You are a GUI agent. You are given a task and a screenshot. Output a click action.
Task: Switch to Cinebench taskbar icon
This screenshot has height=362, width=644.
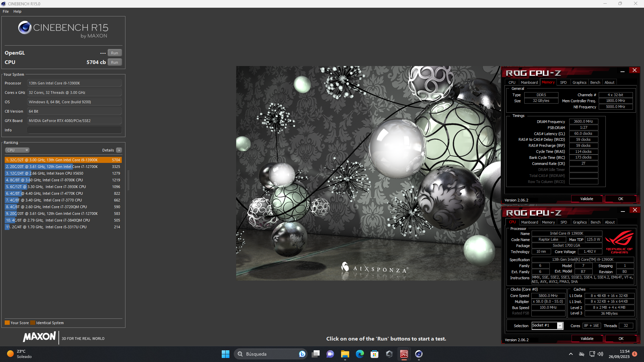click(419, 354)
